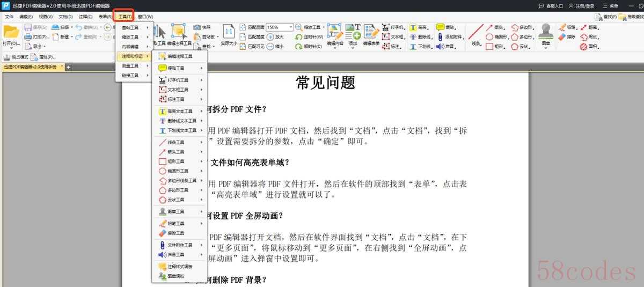Open a new tab with the plus button
644x287 pixels.
click(x=68, y=67)
